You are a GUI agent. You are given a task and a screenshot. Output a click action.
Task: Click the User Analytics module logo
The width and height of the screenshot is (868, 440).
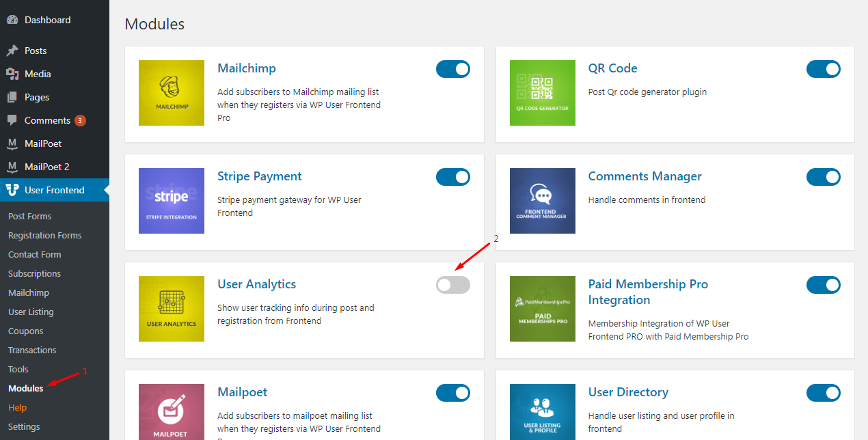click(x=172, y=309)
